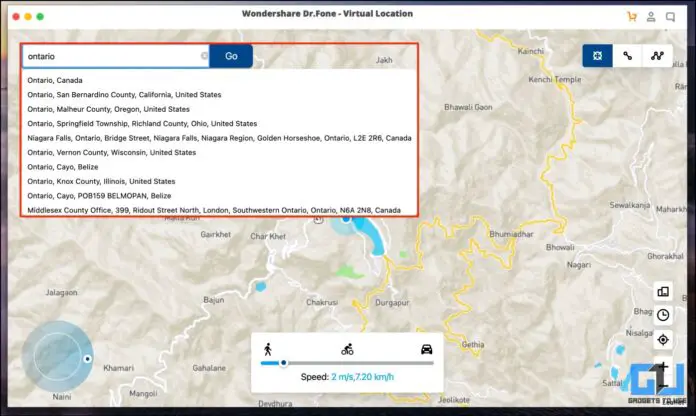
Task: Select Ontario, Canada suggestion
Action: point(55,80)
